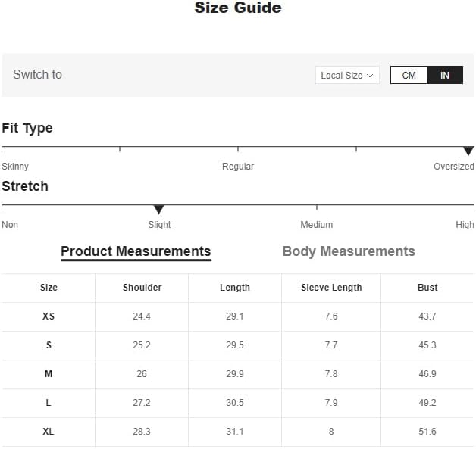Click the Regular fit type label
The image size is (476, 449).
[238, 167]
